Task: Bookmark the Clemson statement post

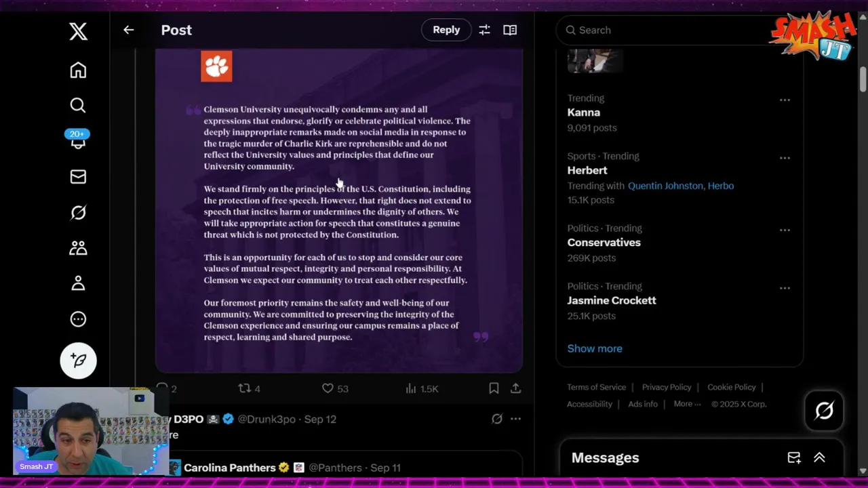Action: click(x=494, y=388)
